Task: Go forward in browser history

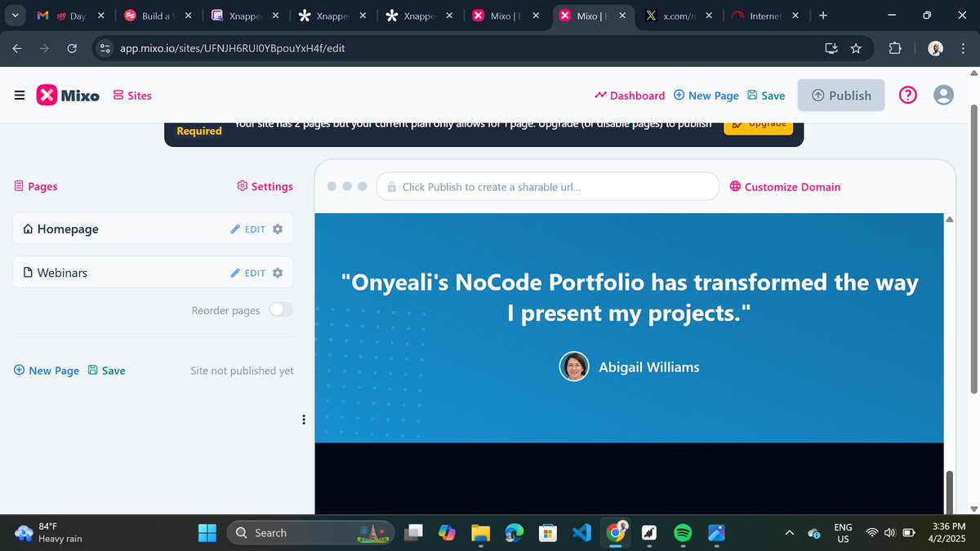Action: point(44,48)
